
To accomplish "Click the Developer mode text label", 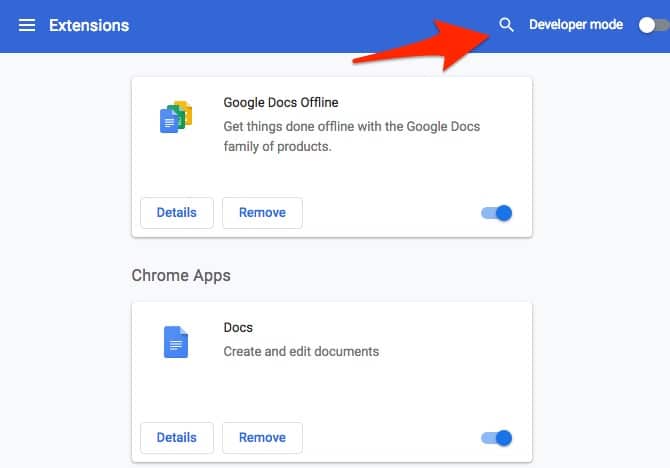I will point(576,25).
